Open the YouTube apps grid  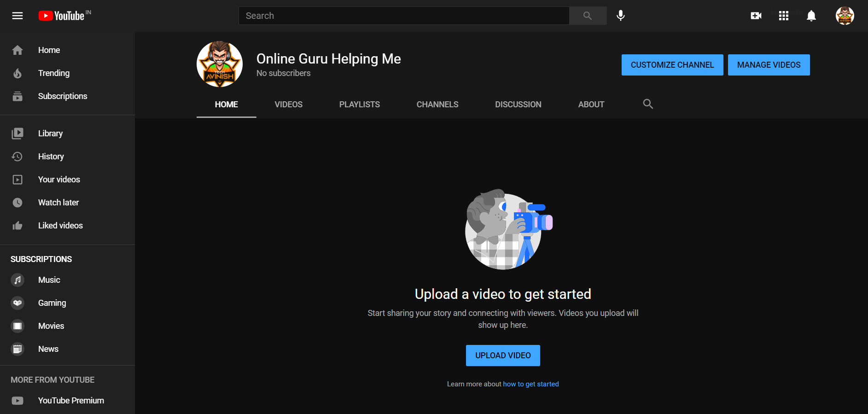point(784,16)
